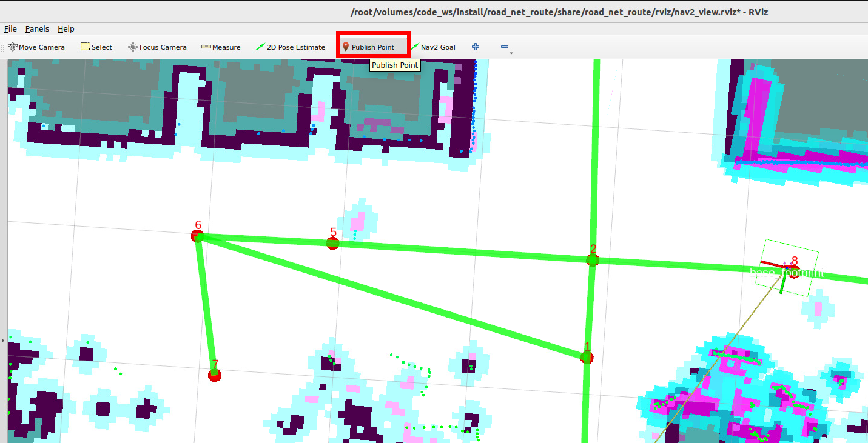868x443 pixels.
Task: Open the dropdown arrow beside the minus icon
Action: point(511,53)
